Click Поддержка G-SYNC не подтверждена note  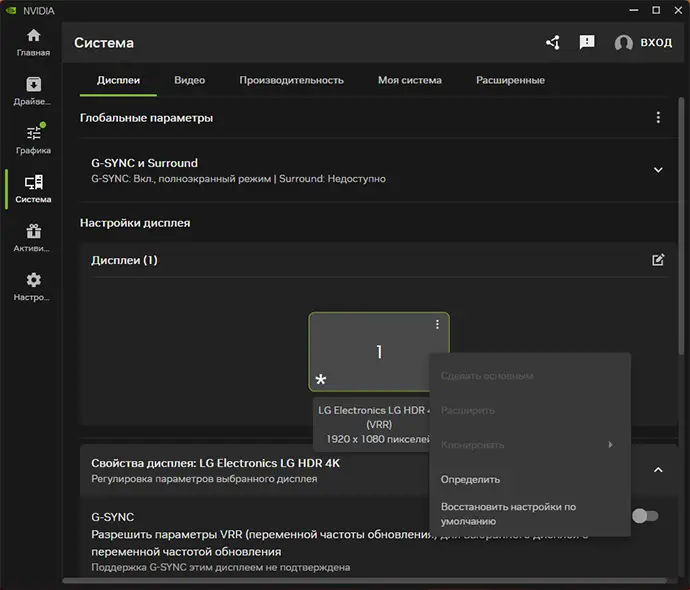pos(220,568)
